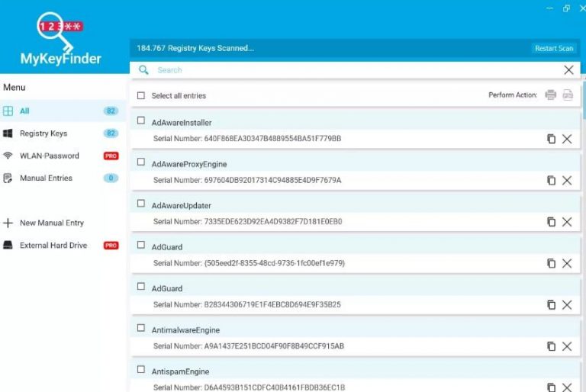Image resolution: width=586 pixels, height=392 pixels.
Task: Select the AntispamEngine checkbox
Action: point(141,369)
